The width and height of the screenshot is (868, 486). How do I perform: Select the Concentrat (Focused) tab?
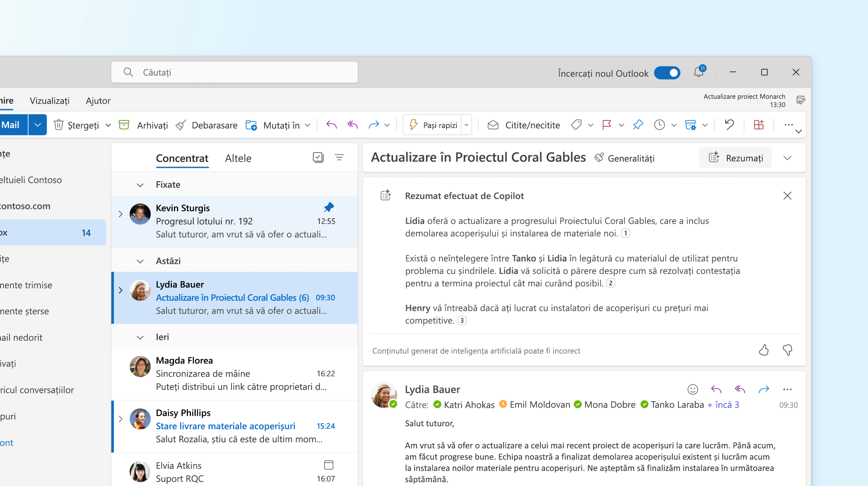[182, 157]
